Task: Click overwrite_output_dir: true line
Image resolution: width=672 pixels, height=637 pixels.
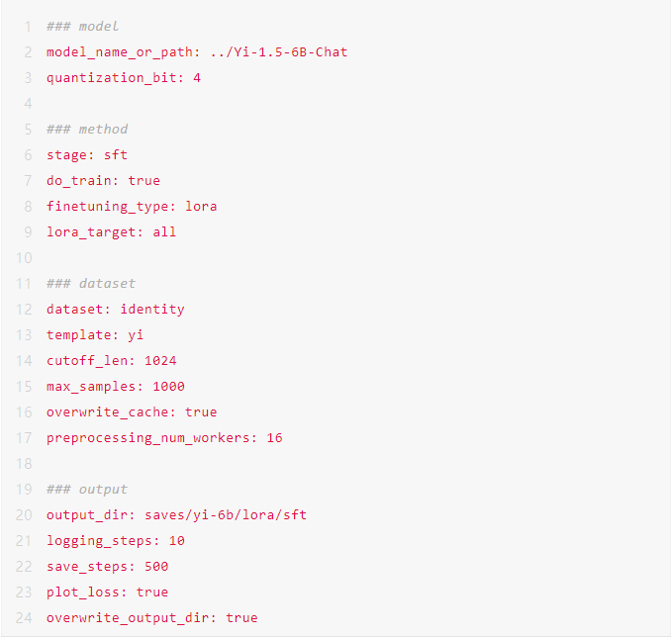Action: (151, 618)
